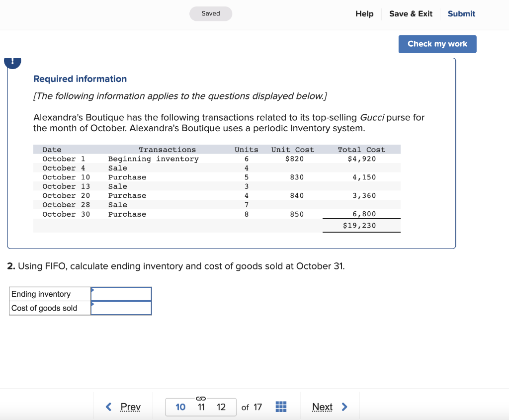Click the Check my work button
The width and height of the screenshot is (509, 420).
(x=437, y=44)
